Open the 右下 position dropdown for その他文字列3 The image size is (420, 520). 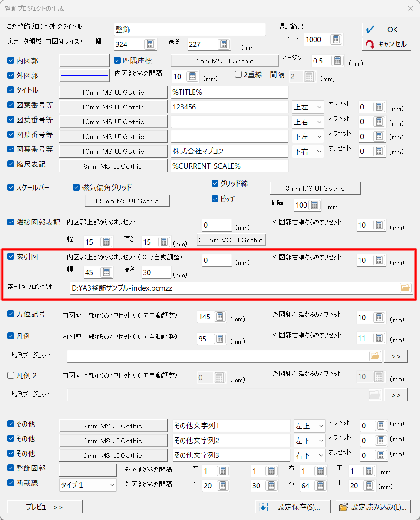[x=309, y=455]
